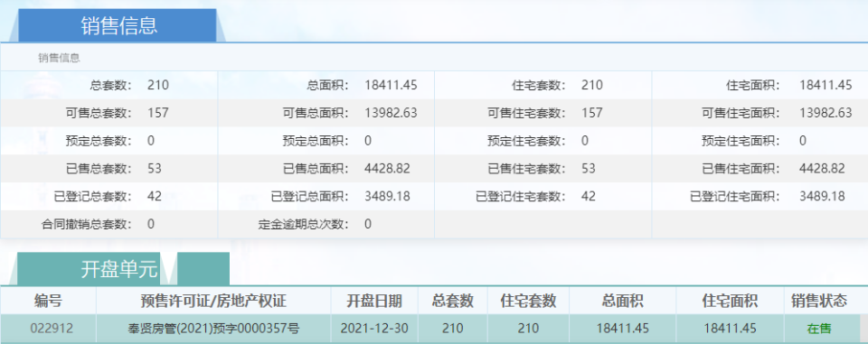Select the 已登记总套数: label
Screen dimensions: 868x344
pos(93,196)
